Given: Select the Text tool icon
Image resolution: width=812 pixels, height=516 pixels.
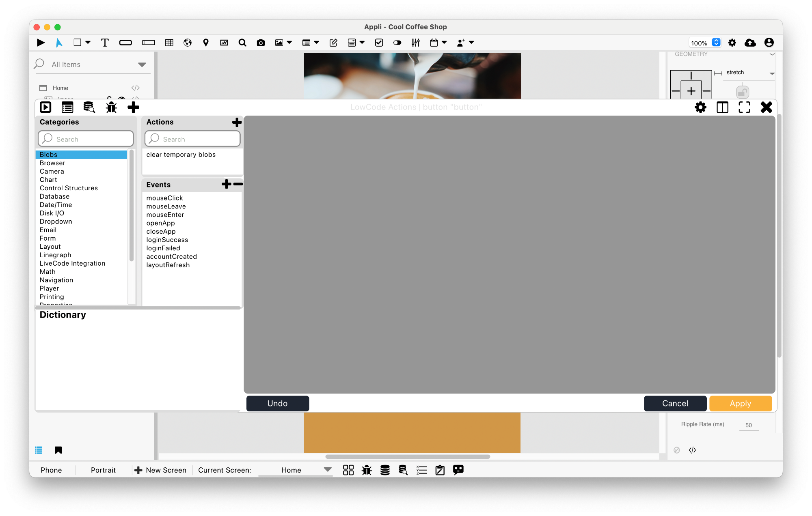Looking at the screenshot, I should point(104,42).
